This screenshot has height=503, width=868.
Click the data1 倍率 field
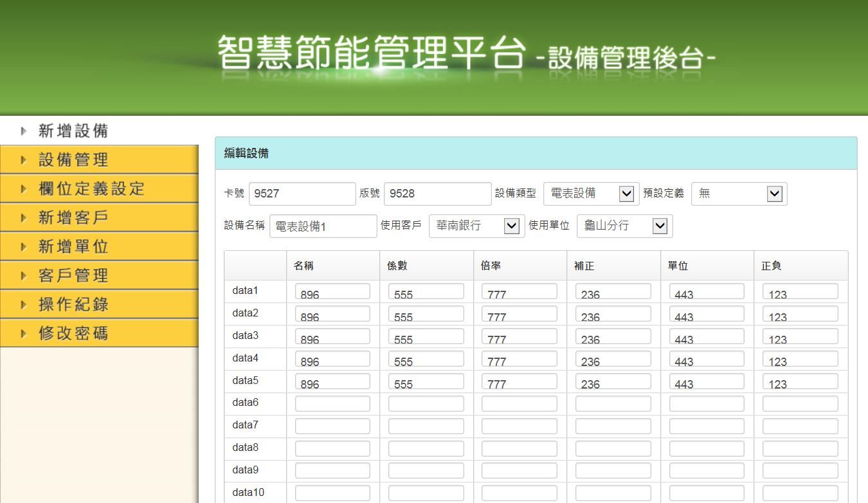(520, 291)
